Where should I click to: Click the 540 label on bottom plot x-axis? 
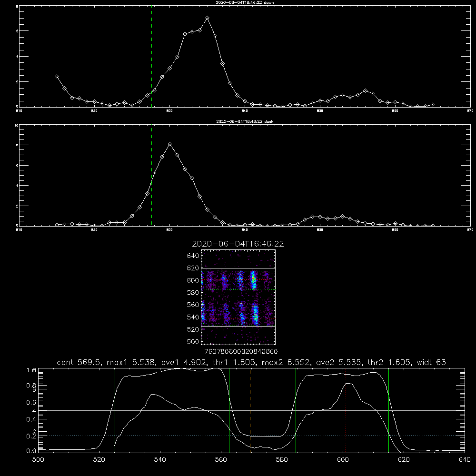pos(160,460)
